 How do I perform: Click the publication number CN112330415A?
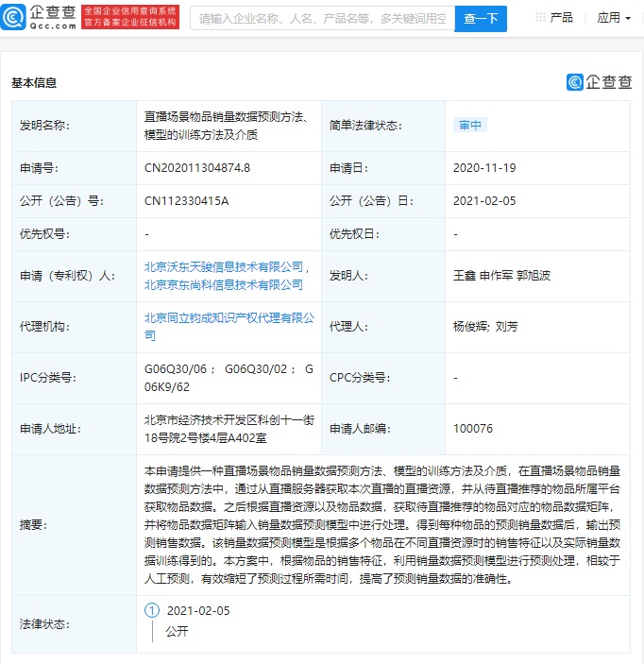(186, 200)
